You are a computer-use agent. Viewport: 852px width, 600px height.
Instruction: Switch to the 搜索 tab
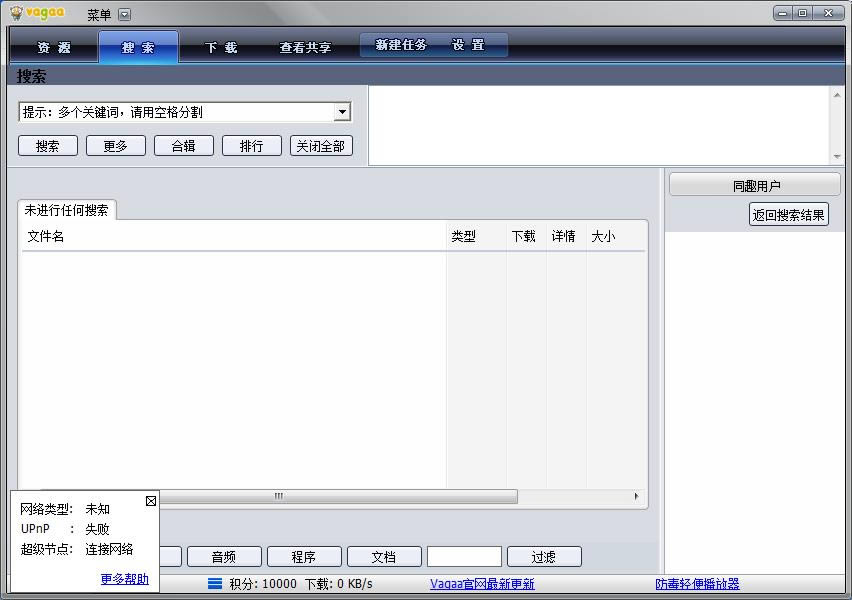[138, 47]
